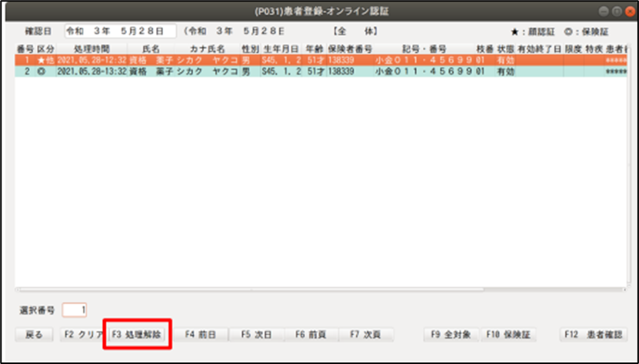Click the 処理時間 column header
This screenshot has height=364, width=639.
(x=92, y=49)
